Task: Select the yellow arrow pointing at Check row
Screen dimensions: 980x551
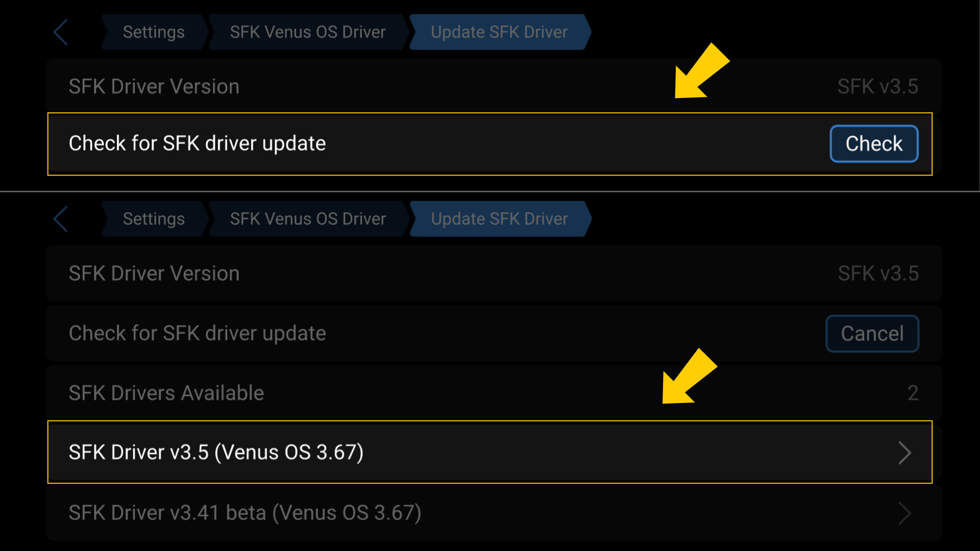Action: point(702,74)
